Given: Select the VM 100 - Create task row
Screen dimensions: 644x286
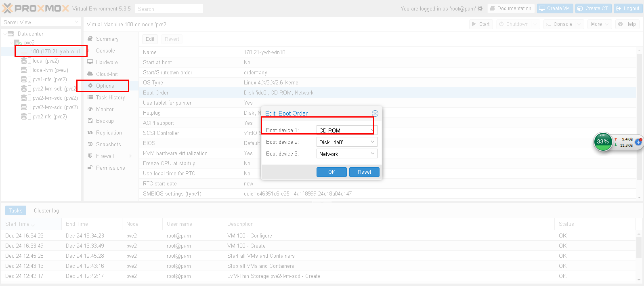Looking at the screenshot, I should (x=319, y=246).
